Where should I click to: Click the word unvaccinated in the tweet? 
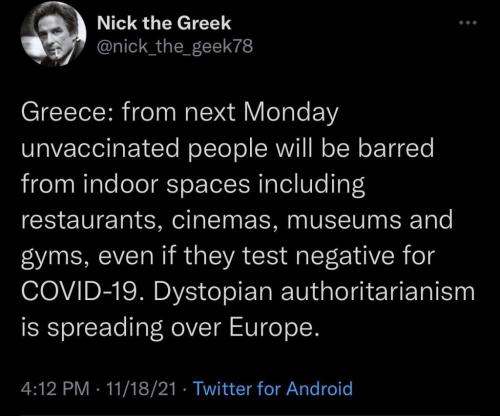(100, 148)
